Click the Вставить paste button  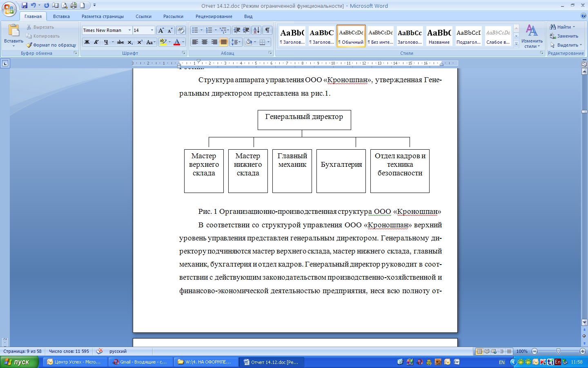(13, 35)
